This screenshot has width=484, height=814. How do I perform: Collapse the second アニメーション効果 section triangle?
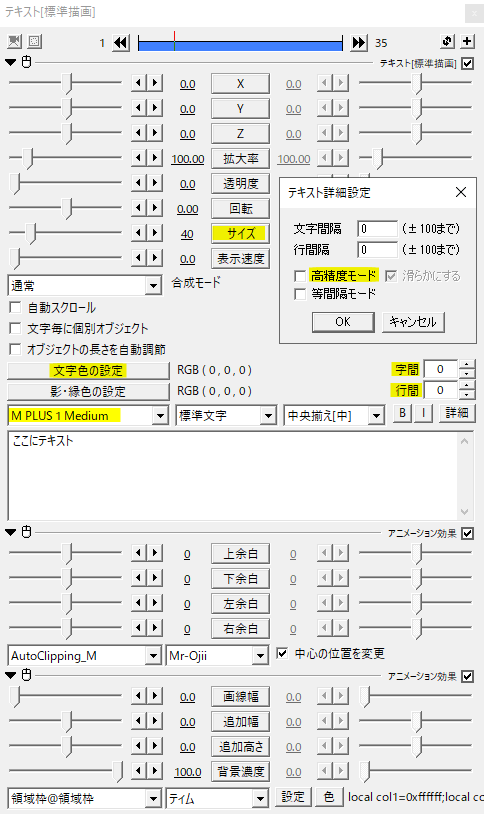pos(10,675)
